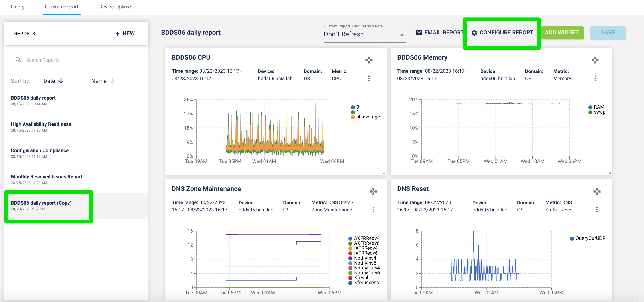Toggle swap series in Memory chart legend
The height and width of the screenshot is (302, 644).
[599, 112]
